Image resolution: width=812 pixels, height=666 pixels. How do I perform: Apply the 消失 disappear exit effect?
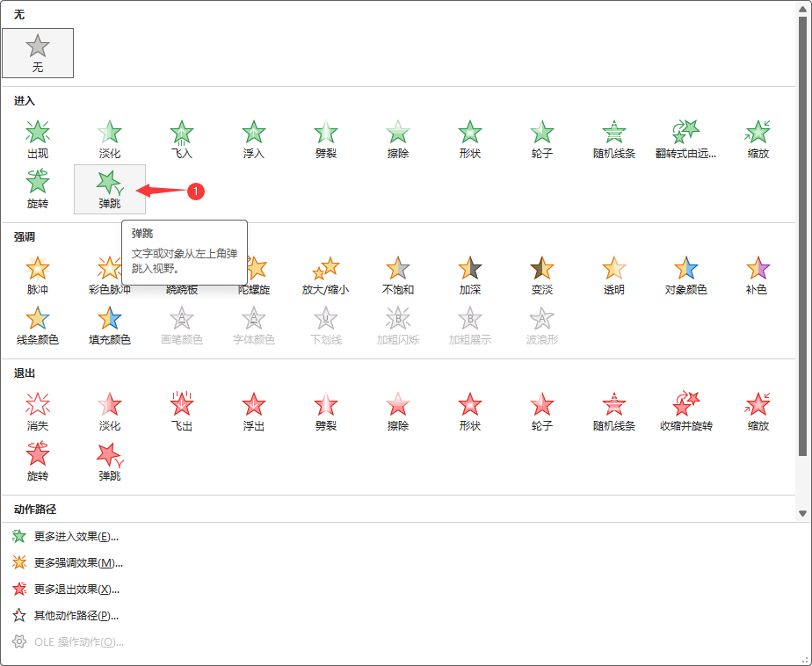(x=38, y=412)
